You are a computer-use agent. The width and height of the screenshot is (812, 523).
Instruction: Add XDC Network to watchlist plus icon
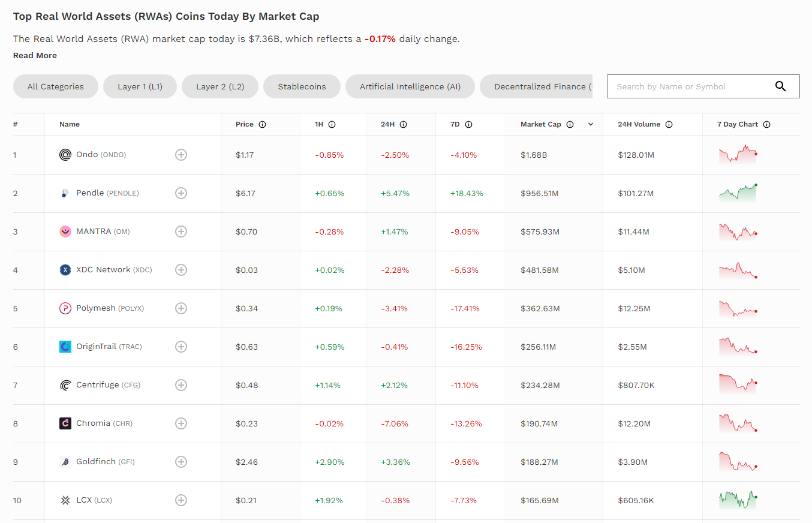[181, 270]
